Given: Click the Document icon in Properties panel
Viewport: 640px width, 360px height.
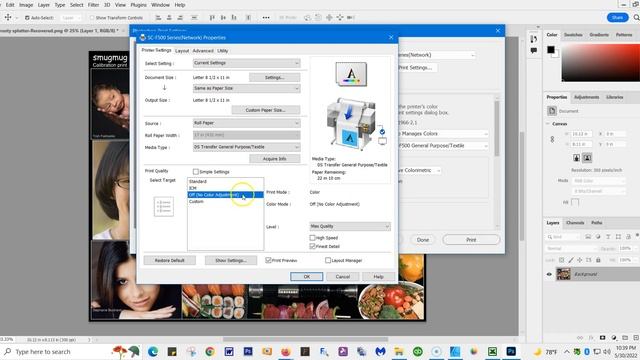Looking at the screenshot, I should pos(552,111).
